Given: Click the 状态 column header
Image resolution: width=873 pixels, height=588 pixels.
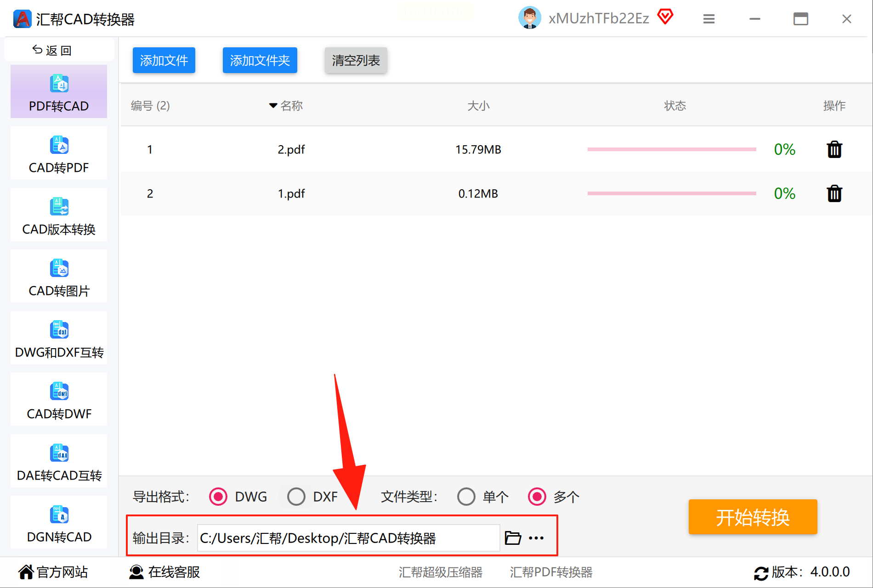Looking at the screenshot, I should pos(675,106).
